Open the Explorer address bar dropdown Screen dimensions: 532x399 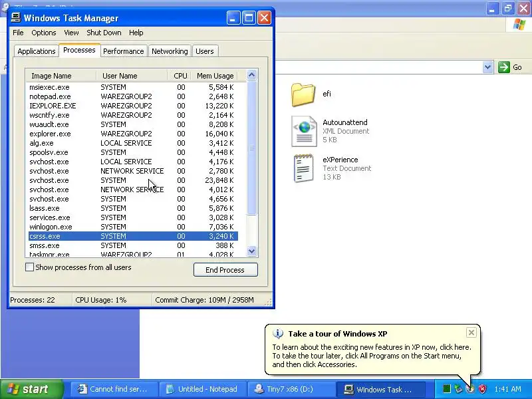pos(487,67)
